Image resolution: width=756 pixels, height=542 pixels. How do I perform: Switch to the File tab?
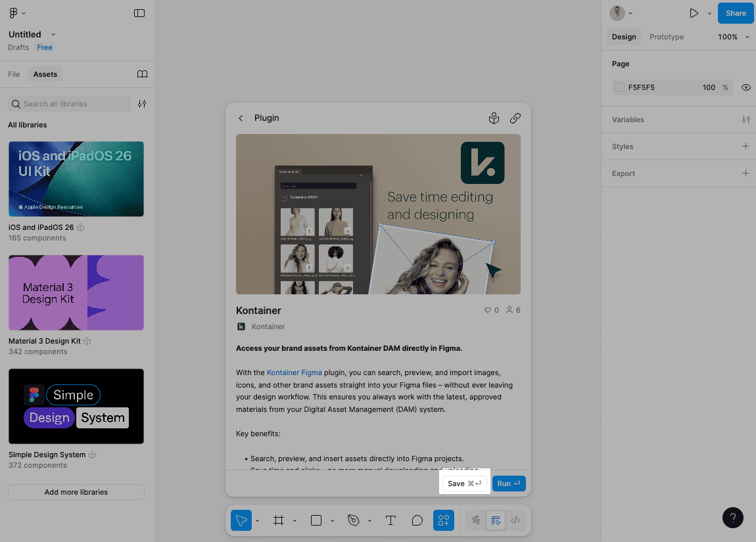click(14, 74)
